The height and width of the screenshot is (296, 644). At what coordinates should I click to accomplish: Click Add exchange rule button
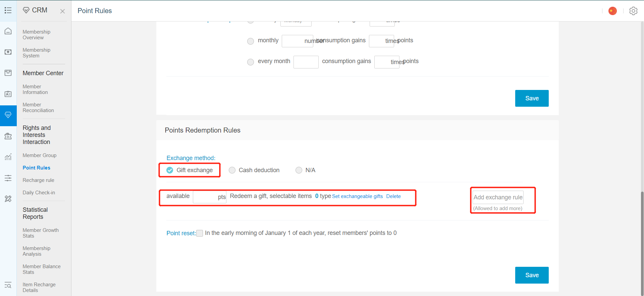(x=498, y=197)
